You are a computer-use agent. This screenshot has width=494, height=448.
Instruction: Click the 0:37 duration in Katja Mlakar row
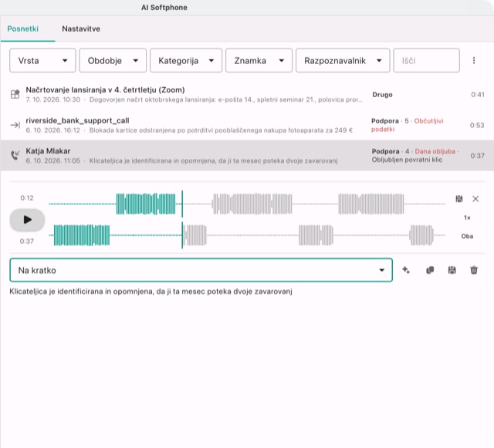[x=477, y=156]
